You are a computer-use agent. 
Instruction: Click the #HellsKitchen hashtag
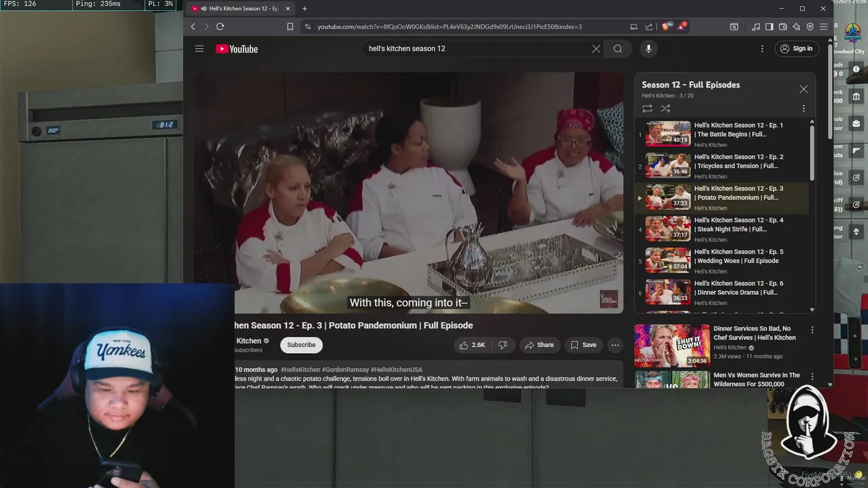[x=300, y=370]
